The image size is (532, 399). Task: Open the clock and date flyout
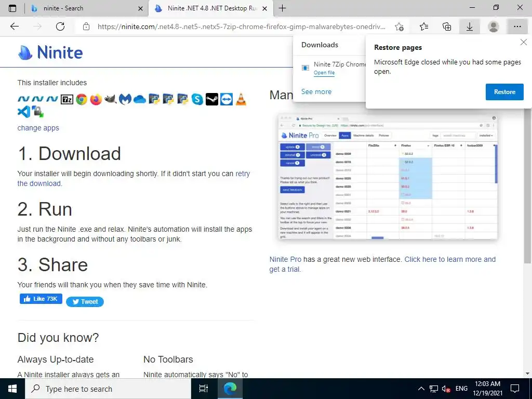coord(487,389)
